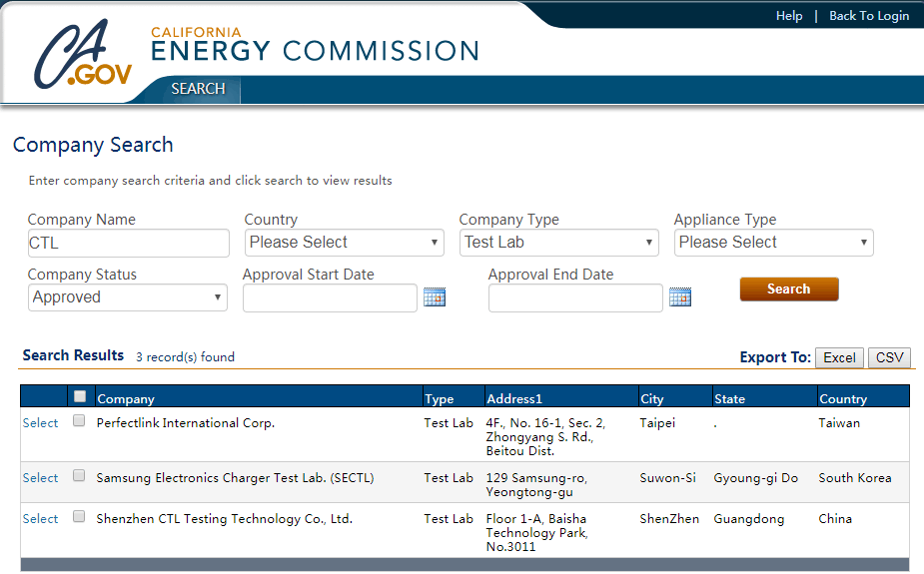Click the Company Name input field
The height and width of the screenshot is (574, 924).
[129, 244]
